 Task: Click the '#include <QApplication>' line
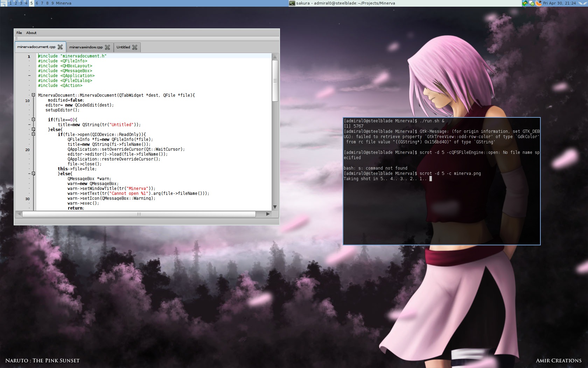(66, 76)
